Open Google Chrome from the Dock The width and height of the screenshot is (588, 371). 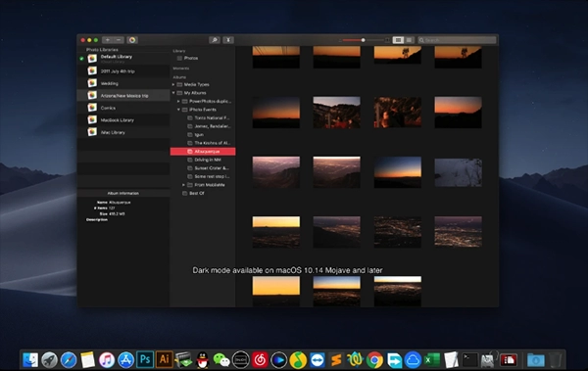point(374,360)
